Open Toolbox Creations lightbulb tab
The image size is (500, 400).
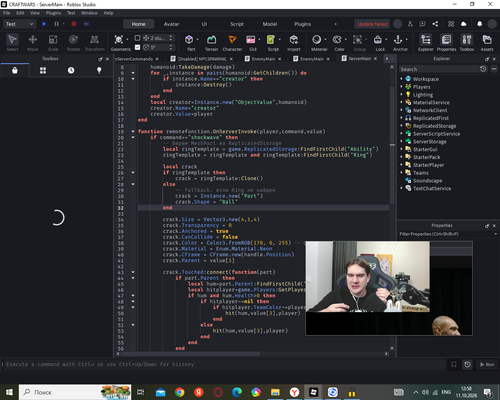coord(99,70)
